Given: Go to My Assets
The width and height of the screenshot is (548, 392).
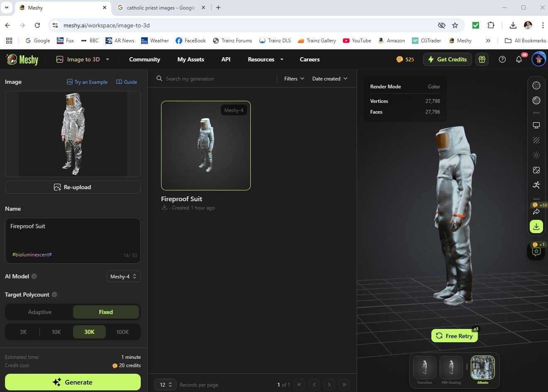Looking at the screenshot, I should (x=191, y=59).
